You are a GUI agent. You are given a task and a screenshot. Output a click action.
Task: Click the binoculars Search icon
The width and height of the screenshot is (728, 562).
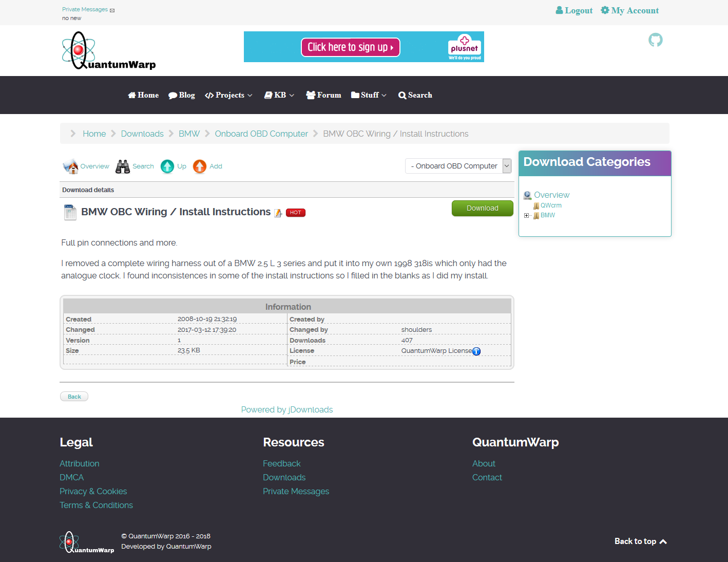tap(123, 166)
